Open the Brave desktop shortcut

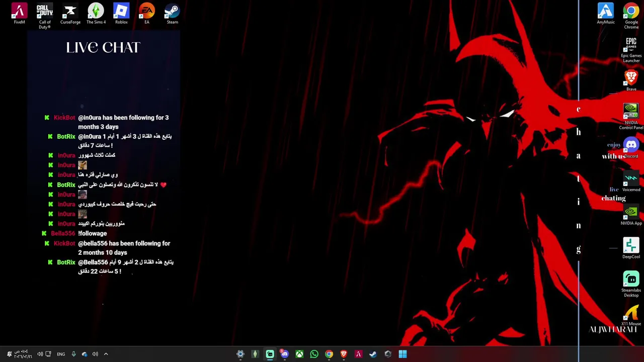(x=631, y=80)
